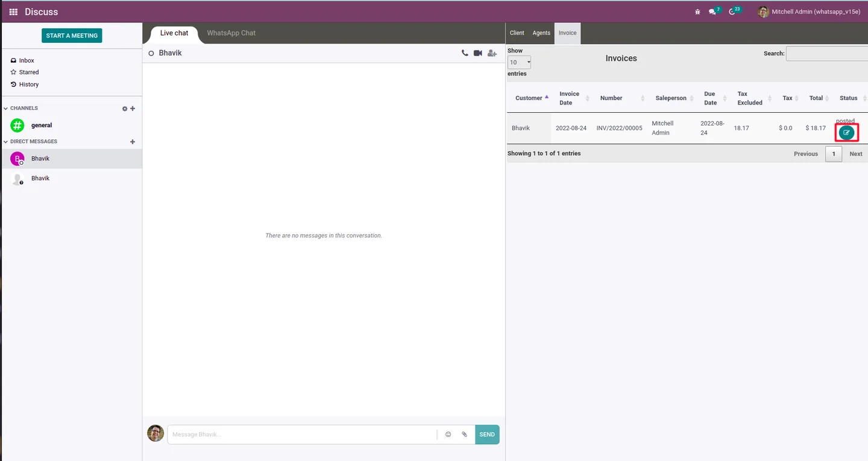Open the debug bug icon menu

(x=697, y=12)
